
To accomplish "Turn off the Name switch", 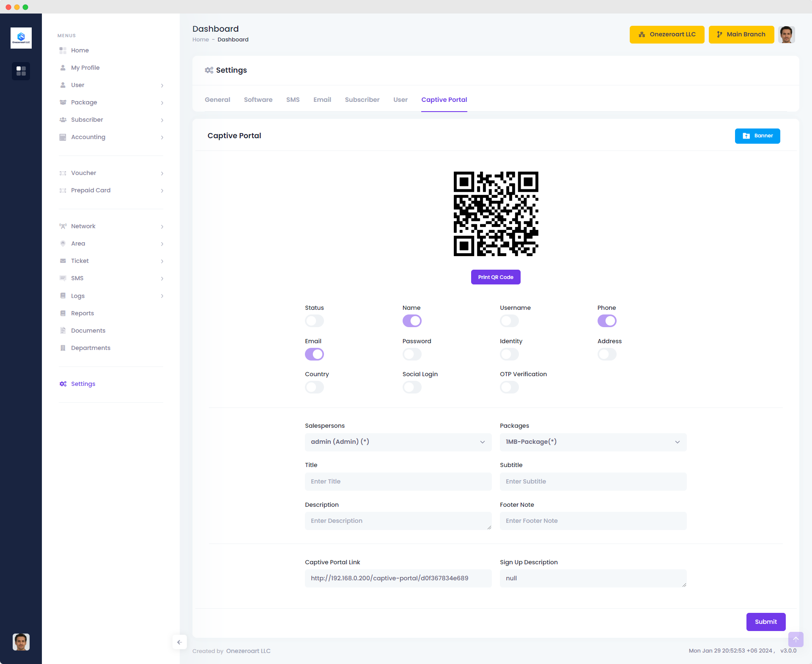I will (412, 321).
